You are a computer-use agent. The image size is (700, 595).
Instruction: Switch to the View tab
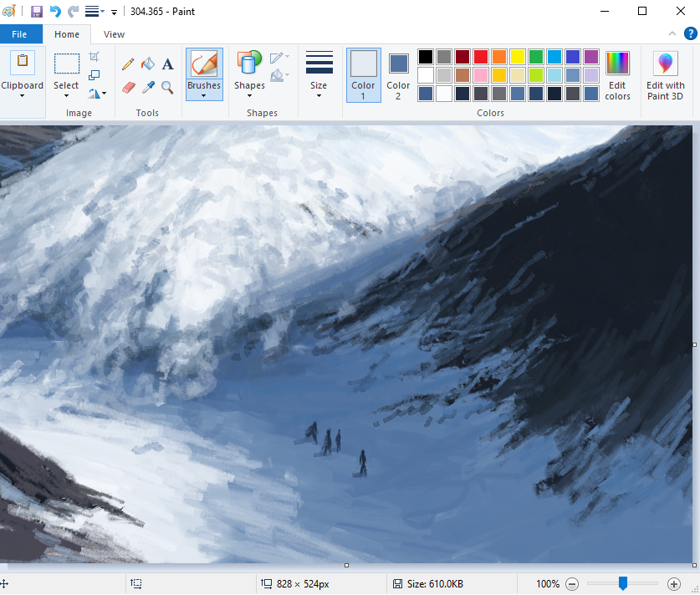(x=114, y=34)
